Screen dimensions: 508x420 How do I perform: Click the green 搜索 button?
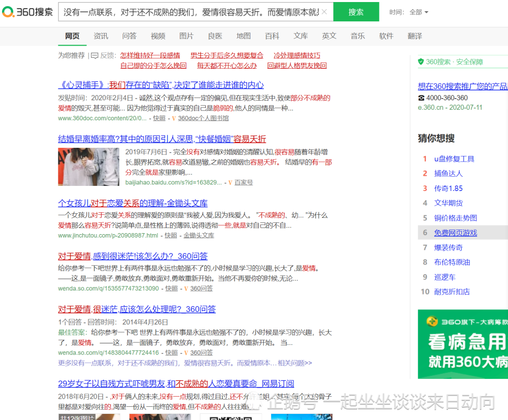point(356,12)
